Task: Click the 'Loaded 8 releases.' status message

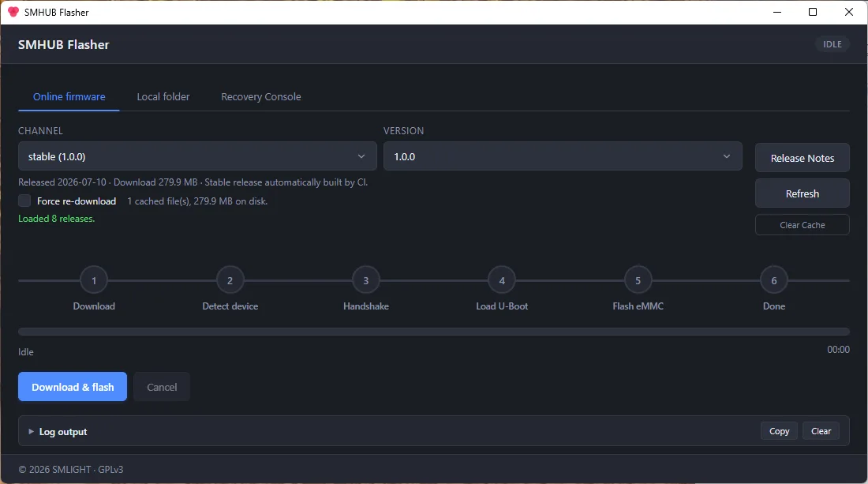Action: [57, 218]
